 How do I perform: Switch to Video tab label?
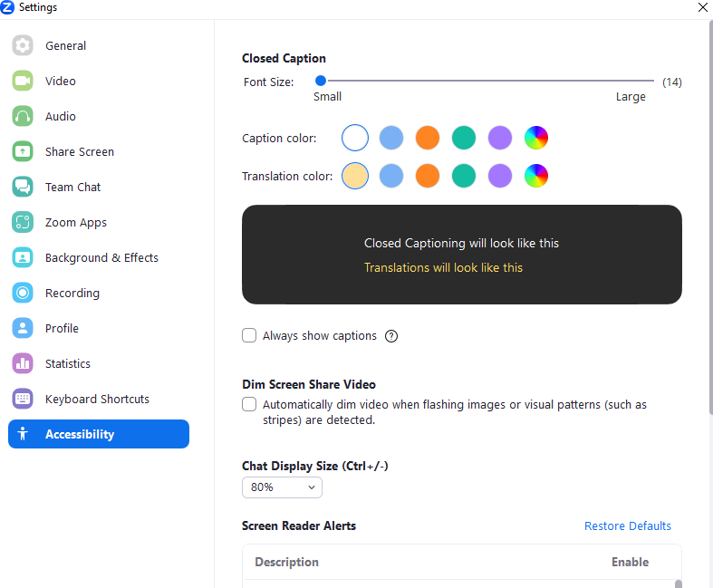click(61, 81)
